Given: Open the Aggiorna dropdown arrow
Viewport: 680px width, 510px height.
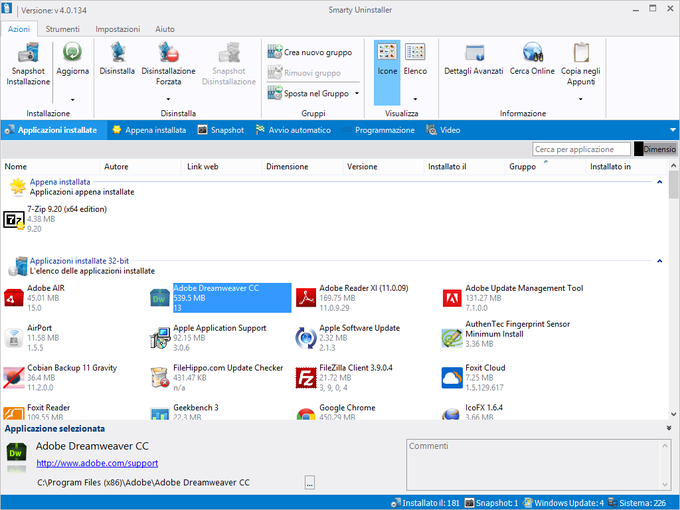Looking at the screenshot, I should click(72, 100).
